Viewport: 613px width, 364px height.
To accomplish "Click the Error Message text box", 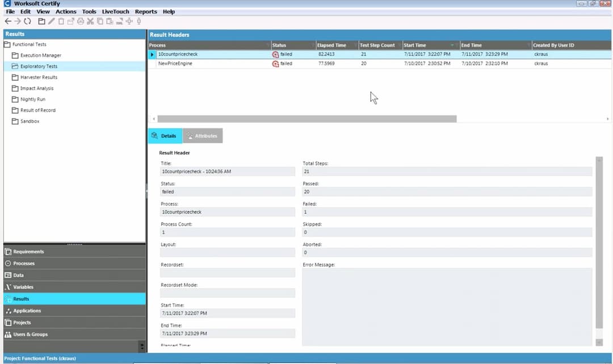I will 447,306.
